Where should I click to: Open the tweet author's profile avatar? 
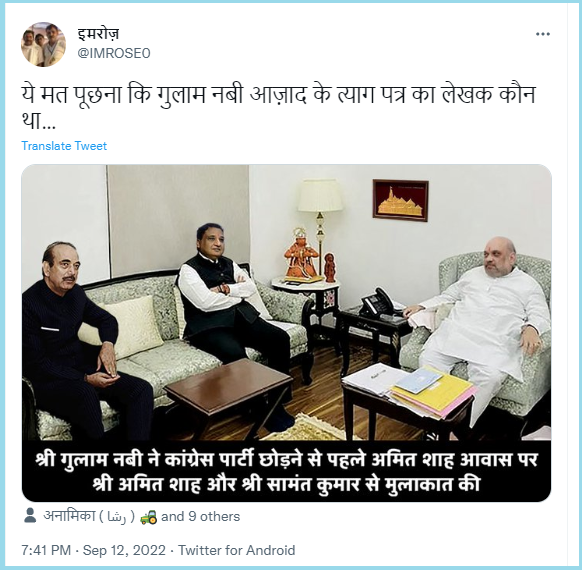click(43, 44)
